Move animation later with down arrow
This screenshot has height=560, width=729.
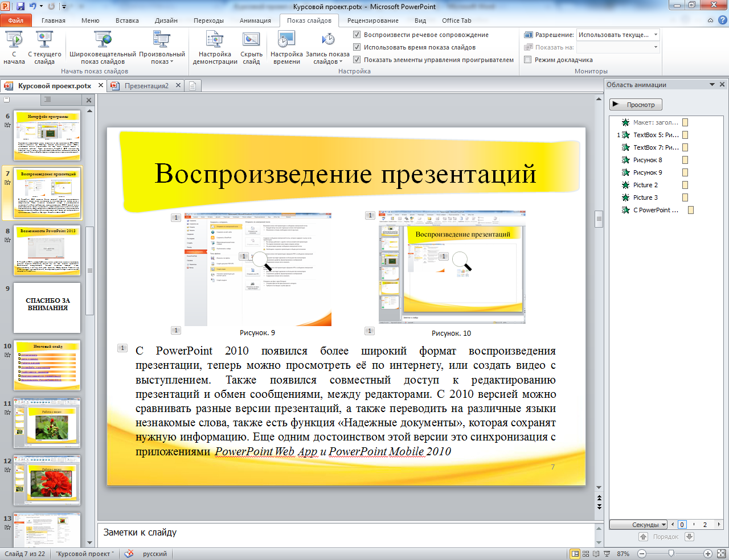coord(689,537)
